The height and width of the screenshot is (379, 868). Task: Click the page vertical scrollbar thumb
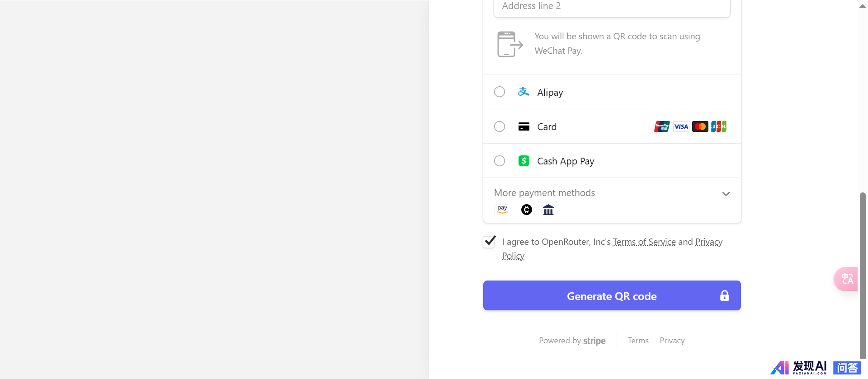tap(863, 276)
